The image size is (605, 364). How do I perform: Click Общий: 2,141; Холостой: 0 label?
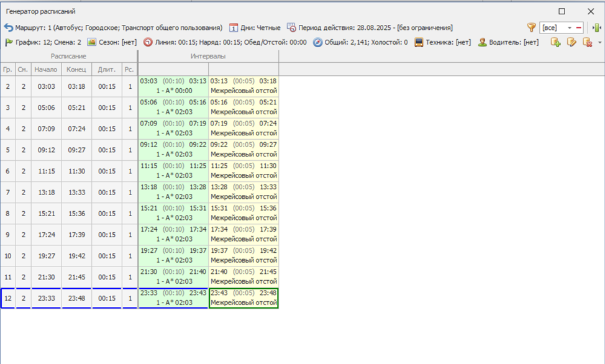pyautogui.click(x=366, y=42)
